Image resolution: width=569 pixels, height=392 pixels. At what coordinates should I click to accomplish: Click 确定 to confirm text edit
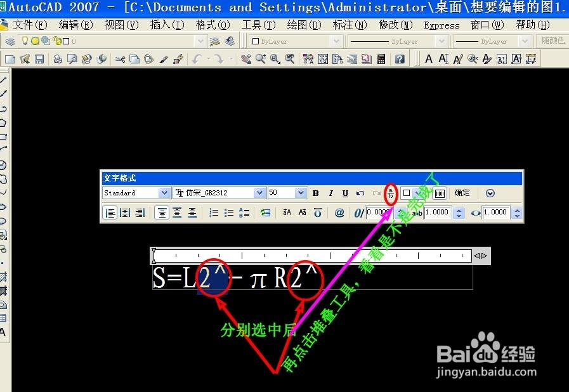click(x=462, y=193)
